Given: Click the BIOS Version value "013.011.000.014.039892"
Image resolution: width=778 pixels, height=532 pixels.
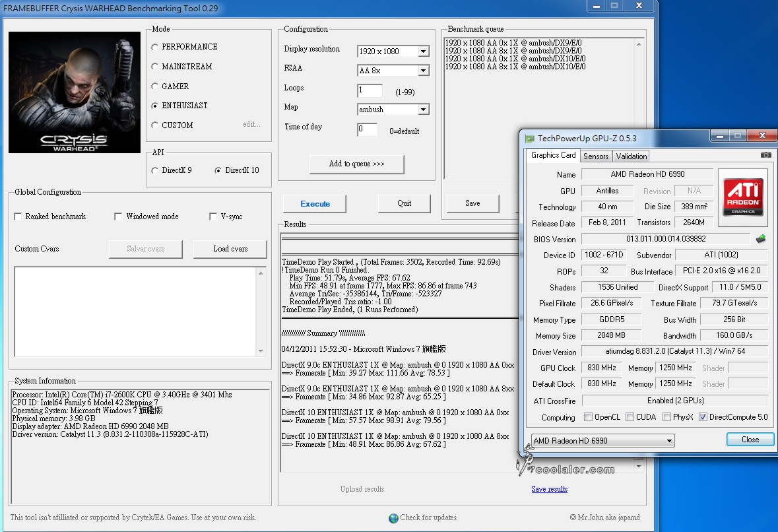Looking at the screenshot, I should [x=666, y=239].
